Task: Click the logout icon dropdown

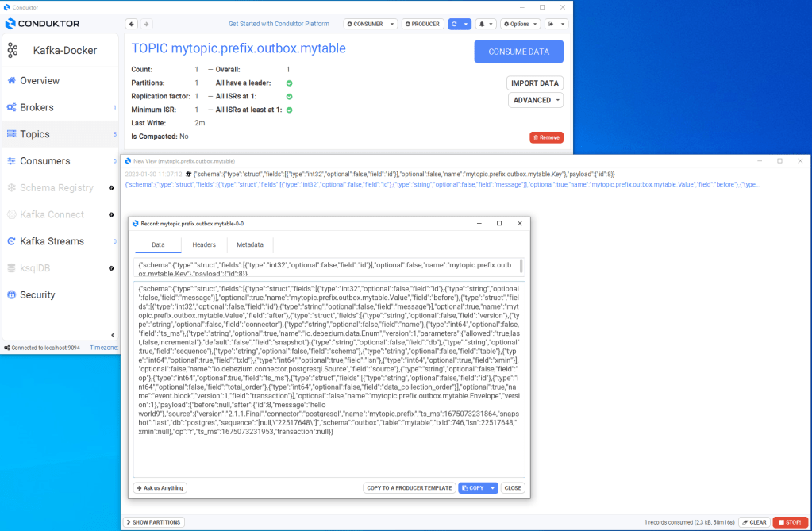Action: coord(557,24)
